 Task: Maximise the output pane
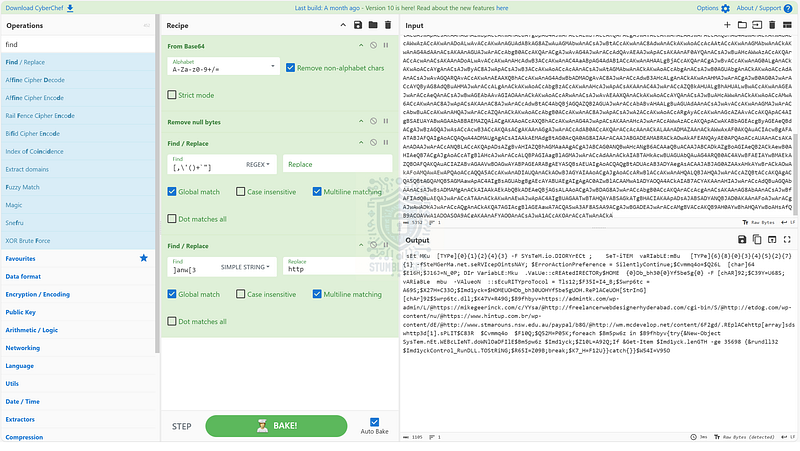click(x=787, y=240)
